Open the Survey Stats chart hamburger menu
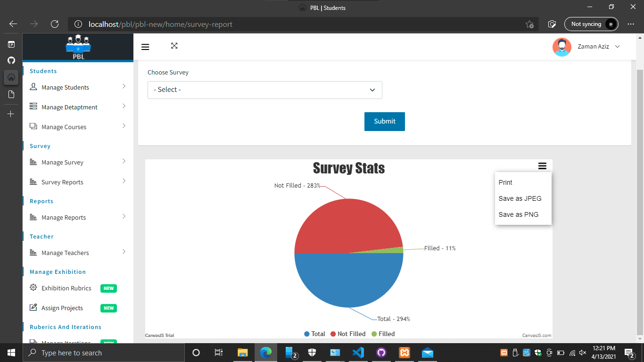This screenshot has width=644, height=362. 542,166
